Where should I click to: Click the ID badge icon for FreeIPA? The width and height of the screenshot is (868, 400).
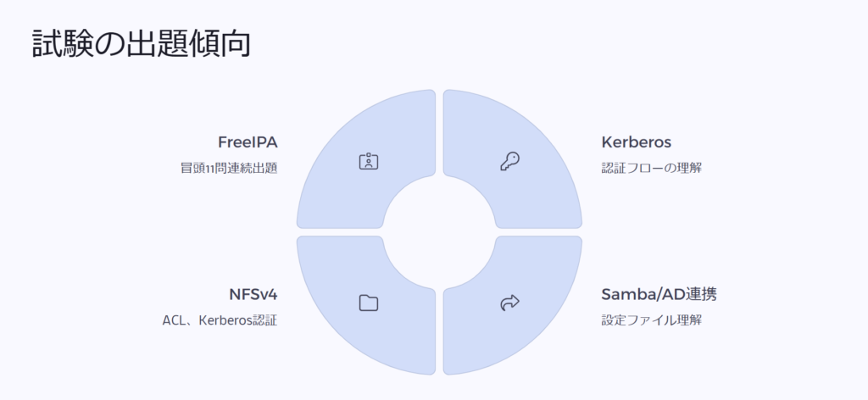coord(368,161)
